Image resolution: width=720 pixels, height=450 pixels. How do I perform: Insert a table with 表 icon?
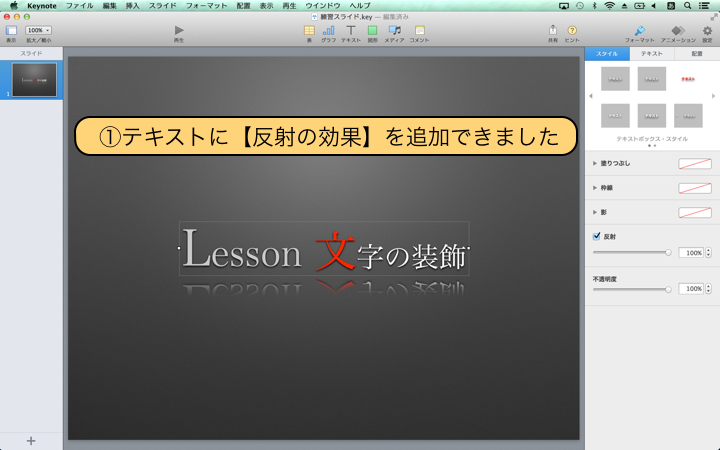309,30
